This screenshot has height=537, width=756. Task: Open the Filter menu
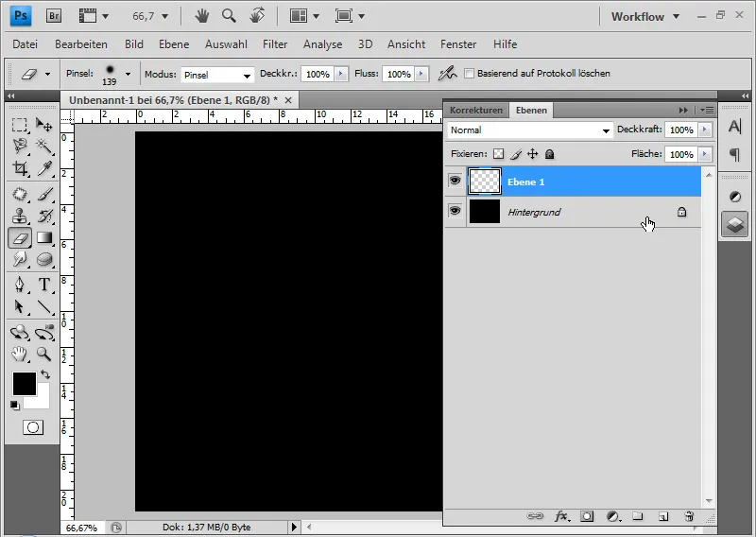(x=275, y=44)
